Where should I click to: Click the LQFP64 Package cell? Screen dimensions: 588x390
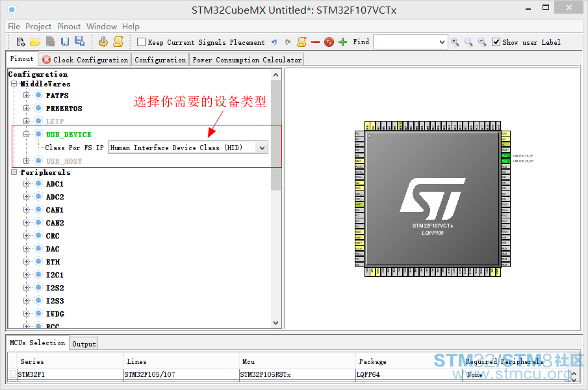tap(409, 374)
